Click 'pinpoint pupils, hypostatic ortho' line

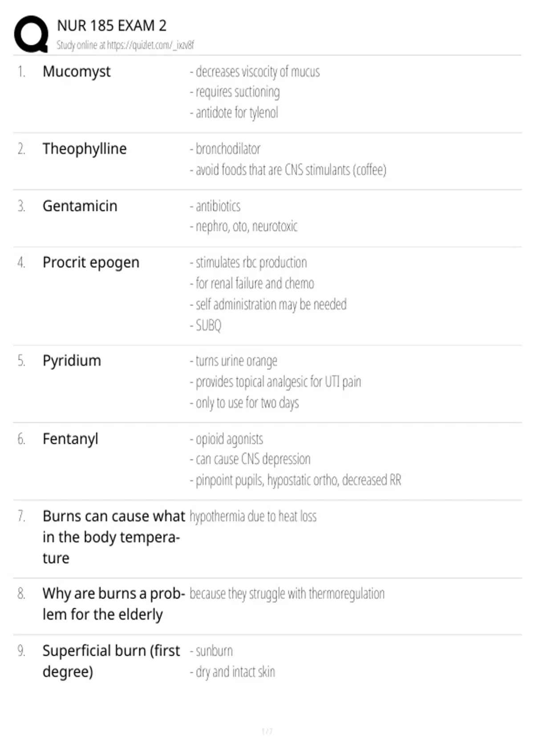coord(295,480)
